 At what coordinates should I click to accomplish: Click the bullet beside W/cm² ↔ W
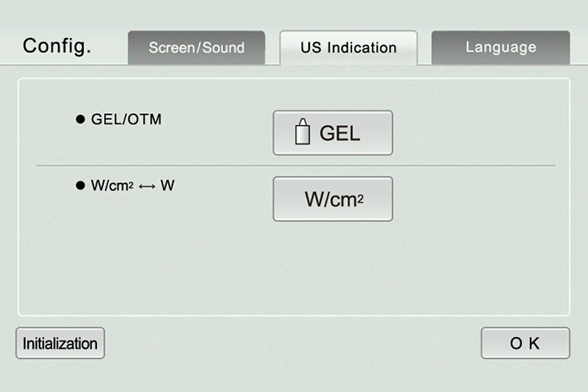[x=80, y=185]
